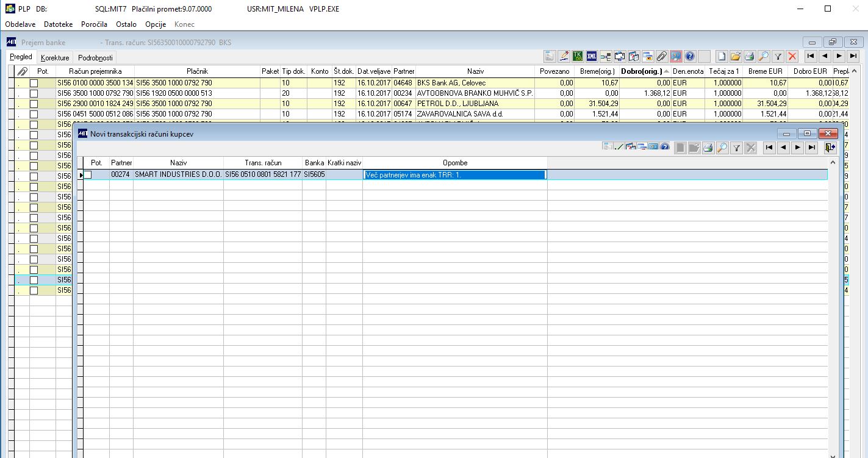Image resolution: width=868 pixels, height=458 pixels.
Task: Open the Ostalo menu
Action: point(126,24)
